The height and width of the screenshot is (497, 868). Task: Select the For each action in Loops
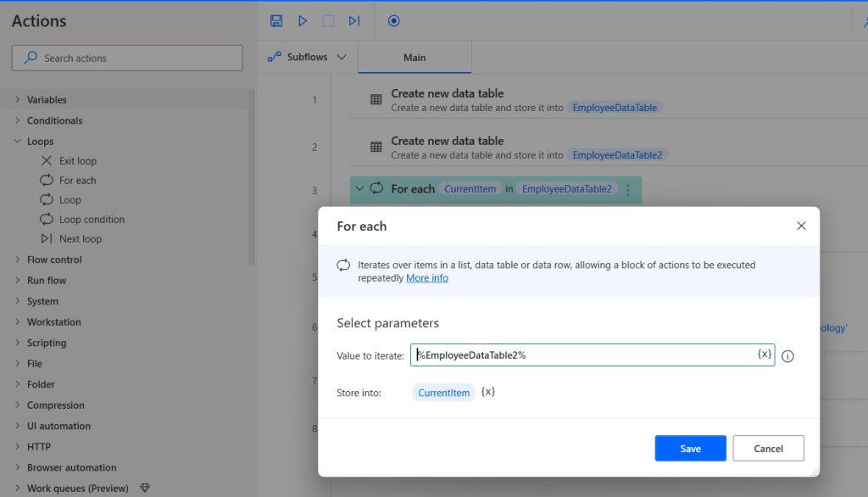pos(77,180)
